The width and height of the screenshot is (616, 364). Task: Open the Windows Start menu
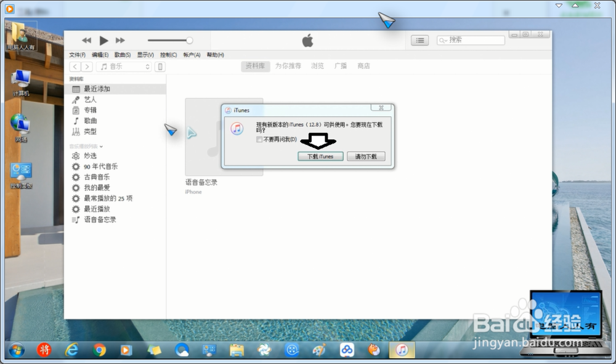[x=17, y=350]
